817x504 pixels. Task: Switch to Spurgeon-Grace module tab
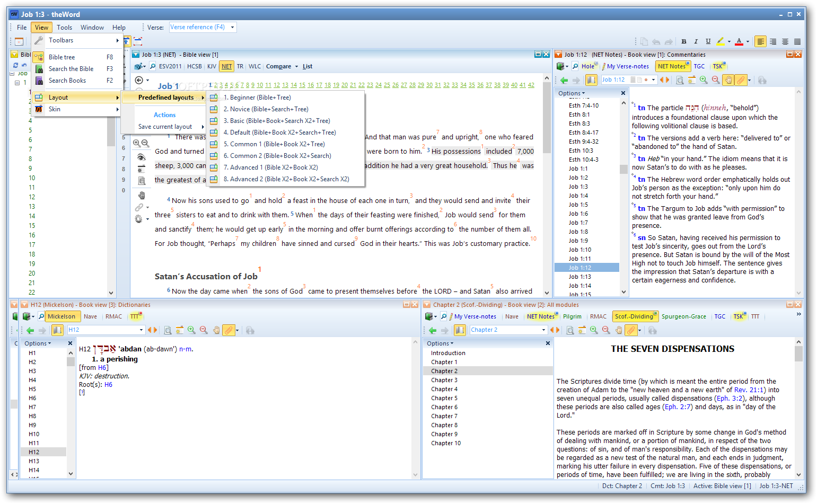[x=684, y=316]
